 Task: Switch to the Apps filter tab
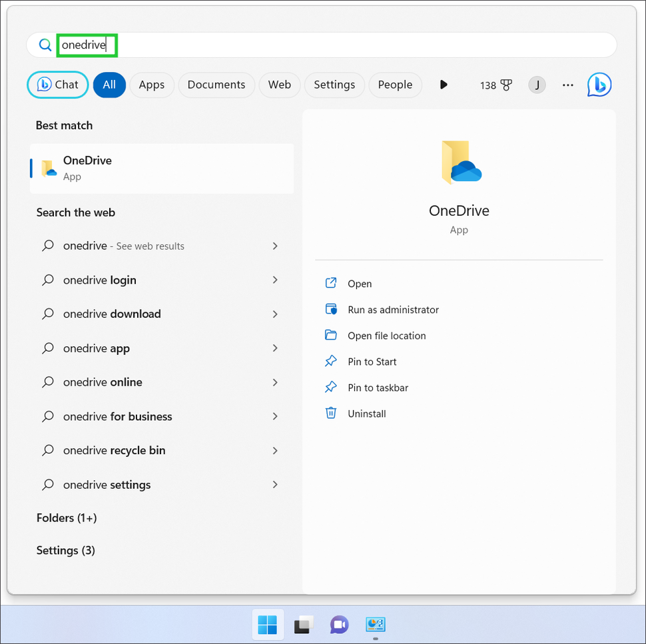[x=152, y=85]
